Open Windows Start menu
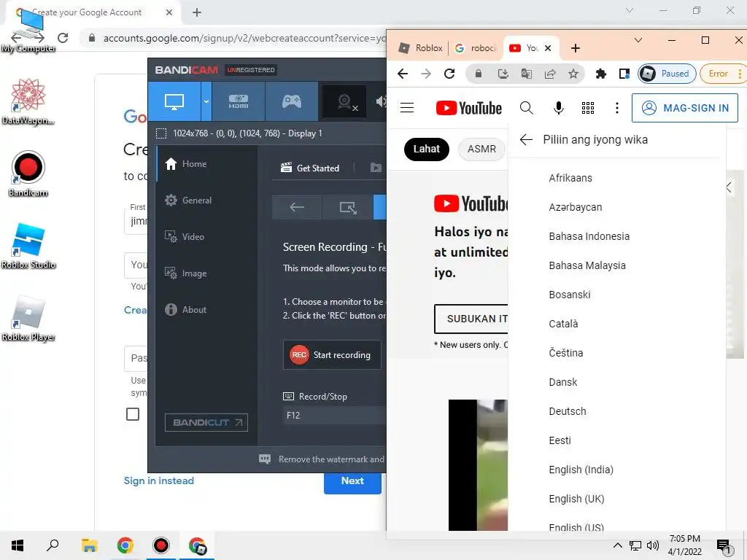747x560 pixels. [x=18, y=545]
